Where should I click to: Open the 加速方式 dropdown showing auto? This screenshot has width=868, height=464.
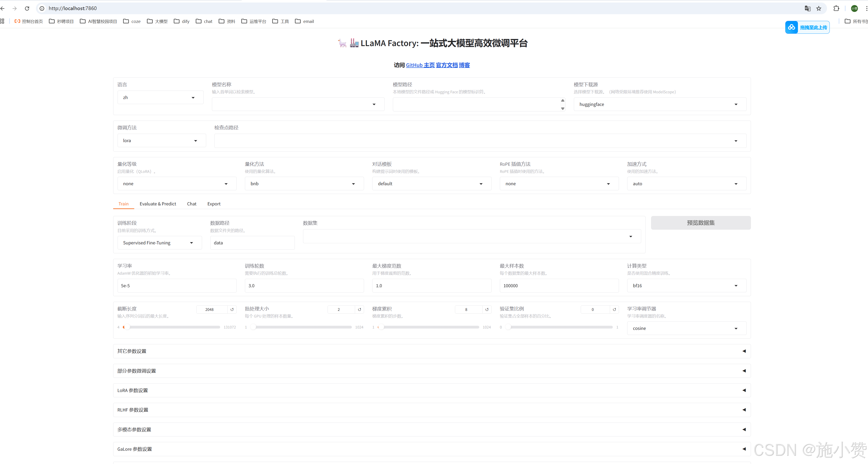click(686, 184)
